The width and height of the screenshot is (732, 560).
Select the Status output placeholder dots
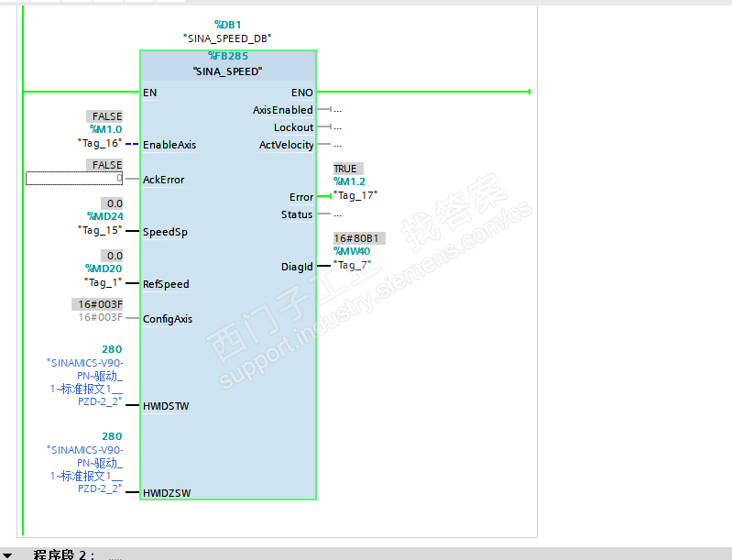point(338,214)
